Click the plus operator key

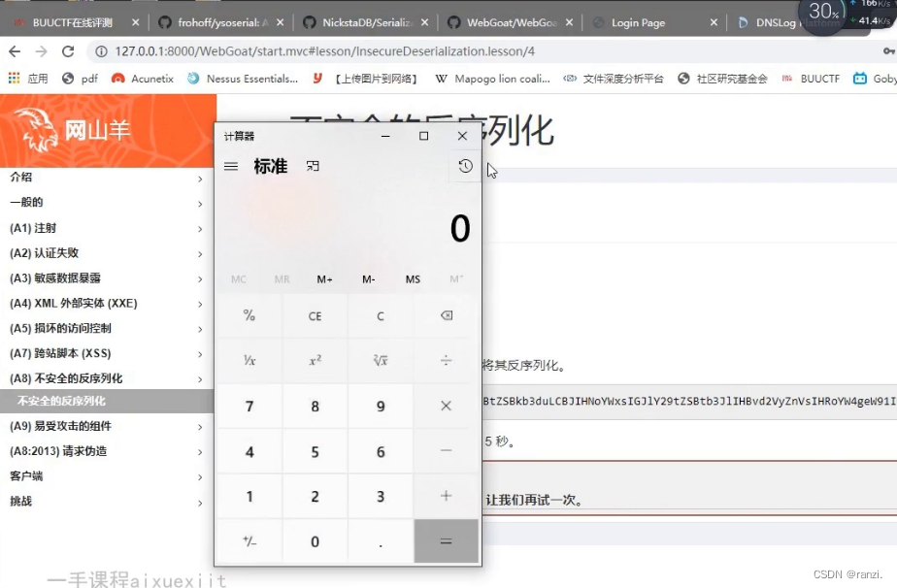tap(447, 496)
